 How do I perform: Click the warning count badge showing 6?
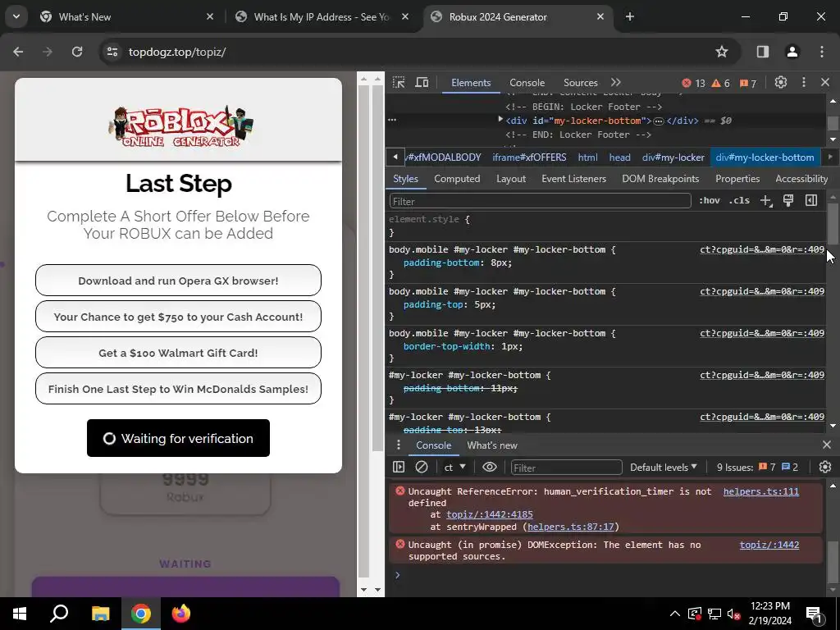click(720, 83)
